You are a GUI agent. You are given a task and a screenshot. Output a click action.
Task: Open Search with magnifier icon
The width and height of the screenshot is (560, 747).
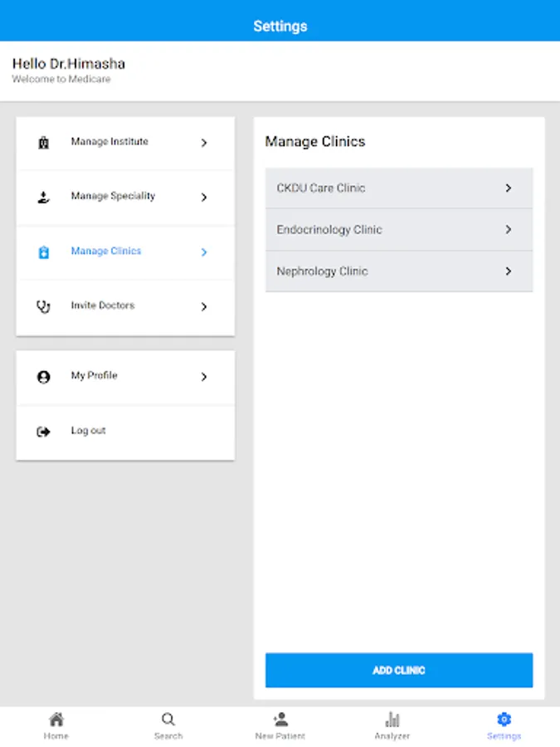point(168,720)
